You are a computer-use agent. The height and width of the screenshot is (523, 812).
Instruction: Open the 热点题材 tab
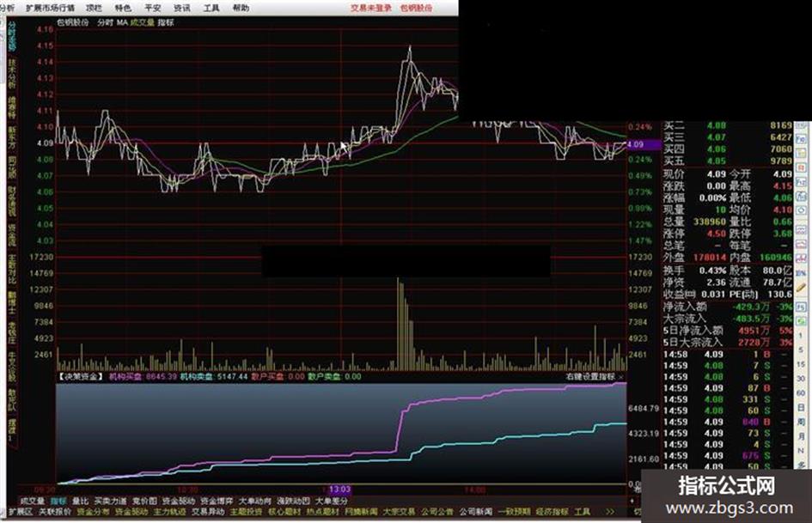tap(322, 512)
